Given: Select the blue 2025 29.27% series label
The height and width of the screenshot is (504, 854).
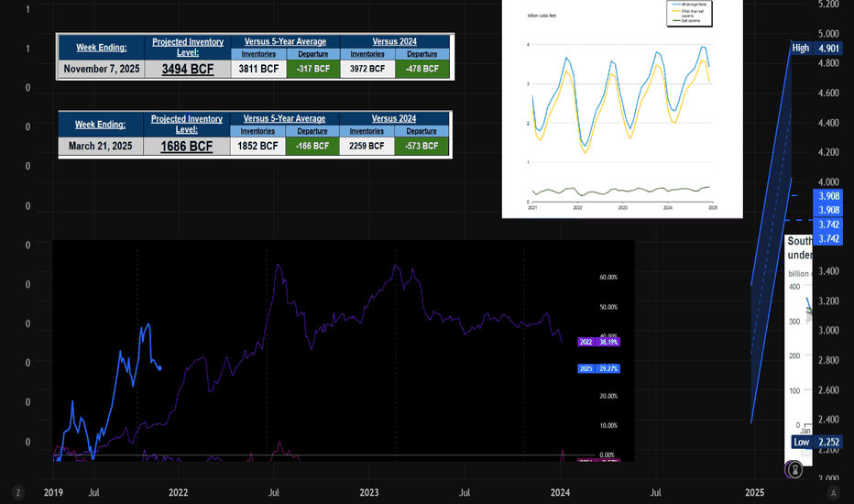Looking at the screenshot, I should [x=598, y=369].
